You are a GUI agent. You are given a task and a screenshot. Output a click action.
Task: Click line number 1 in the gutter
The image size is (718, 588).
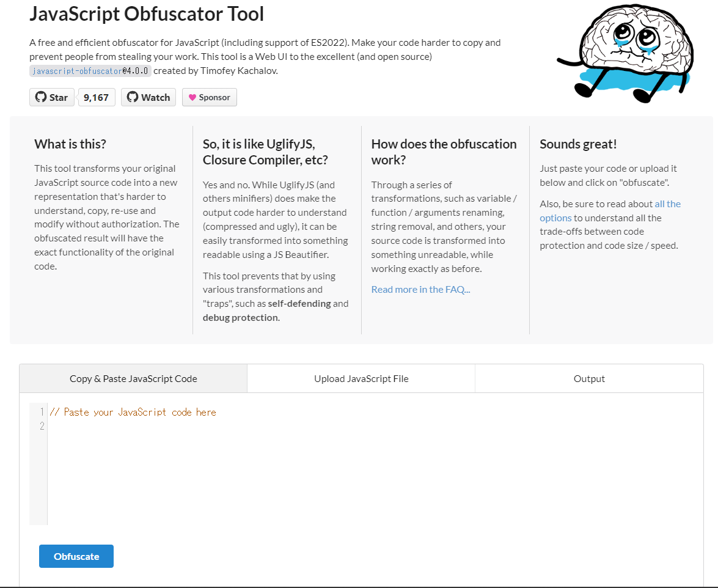tap(41, 411)
